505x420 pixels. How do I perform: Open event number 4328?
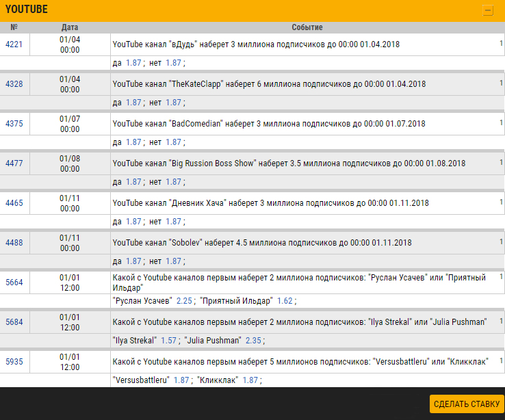click(14, 84)
